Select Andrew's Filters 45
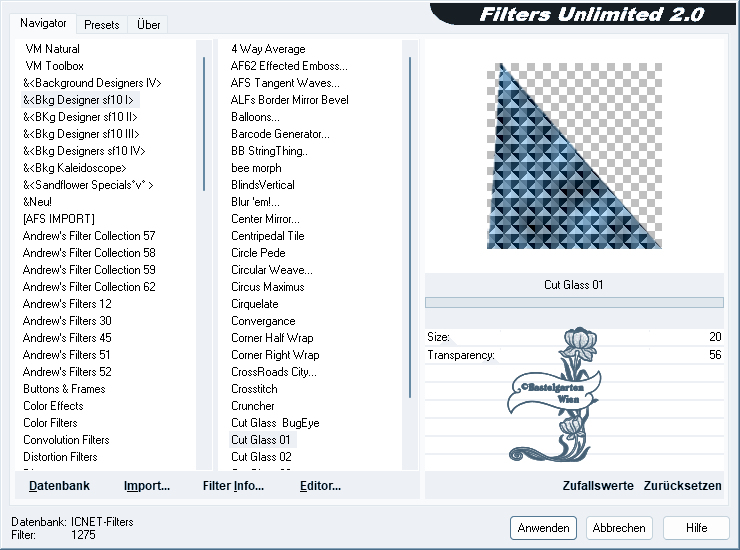The width and height of the screenshot is (740, 550). coord(67,338)
